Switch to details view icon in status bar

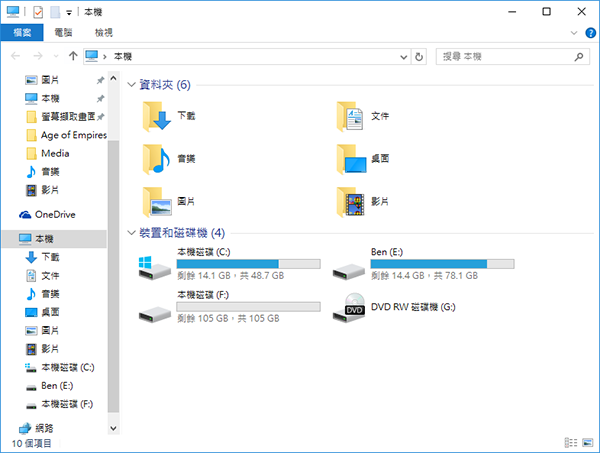(571, 443)
